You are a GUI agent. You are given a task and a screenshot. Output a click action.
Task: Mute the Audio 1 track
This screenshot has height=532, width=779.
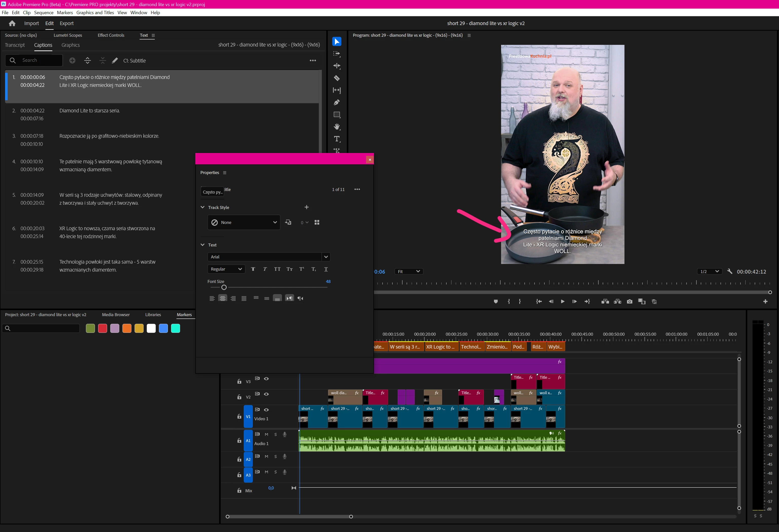pos(267,434)
